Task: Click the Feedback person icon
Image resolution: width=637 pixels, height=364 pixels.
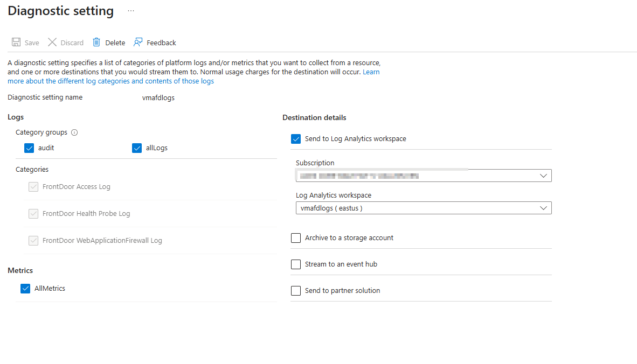Action: [x=139, y=43]
